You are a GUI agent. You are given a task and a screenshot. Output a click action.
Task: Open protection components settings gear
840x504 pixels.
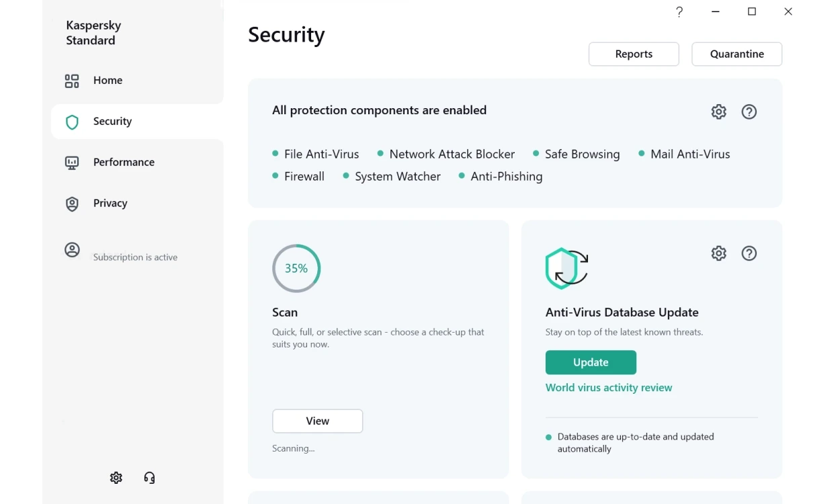tap(719, 112)
